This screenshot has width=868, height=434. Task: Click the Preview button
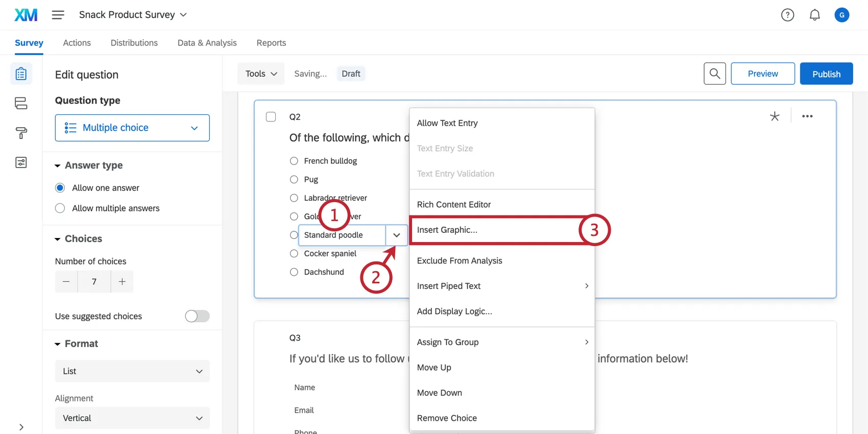click(762, 74)
